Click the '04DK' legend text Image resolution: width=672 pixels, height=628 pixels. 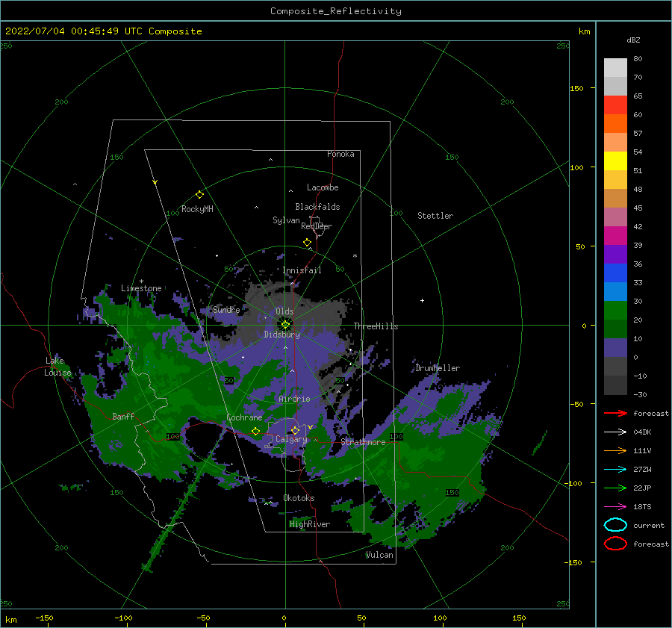tap(642, 432)
